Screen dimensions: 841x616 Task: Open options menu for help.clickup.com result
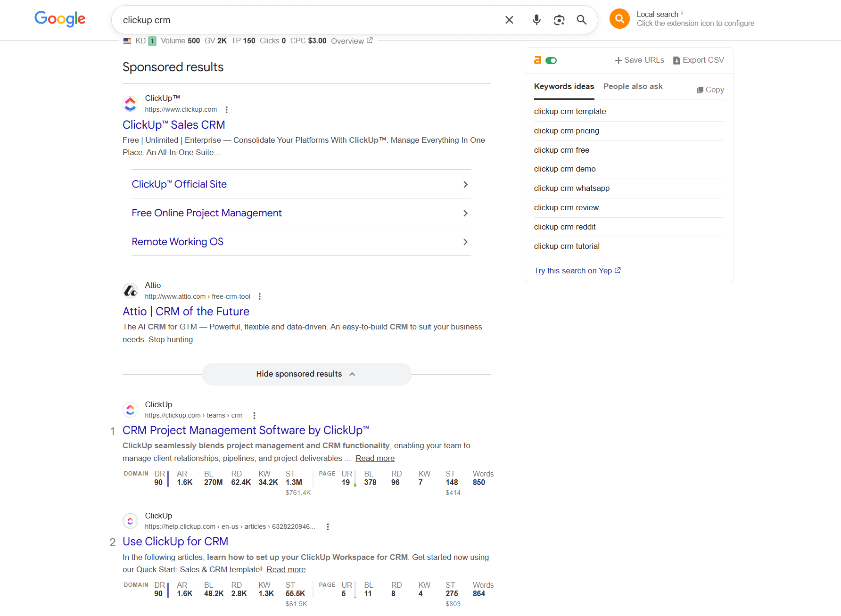(x=328, y=526)
